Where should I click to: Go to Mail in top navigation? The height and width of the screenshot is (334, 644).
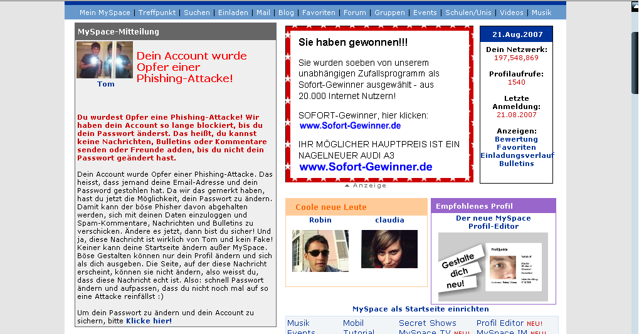coord(263,13)
